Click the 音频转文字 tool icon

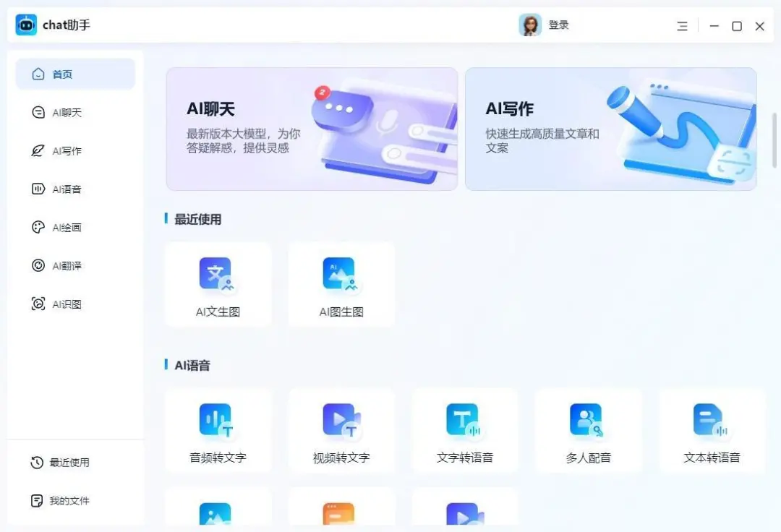(218, 421)
